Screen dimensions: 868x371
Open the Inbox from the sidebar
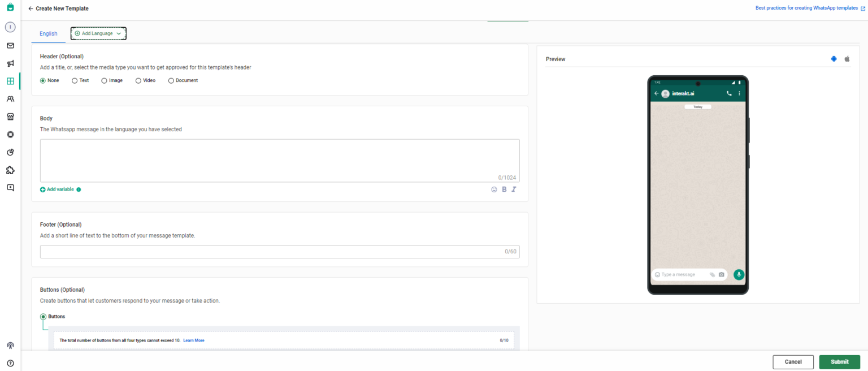[10, 45]
